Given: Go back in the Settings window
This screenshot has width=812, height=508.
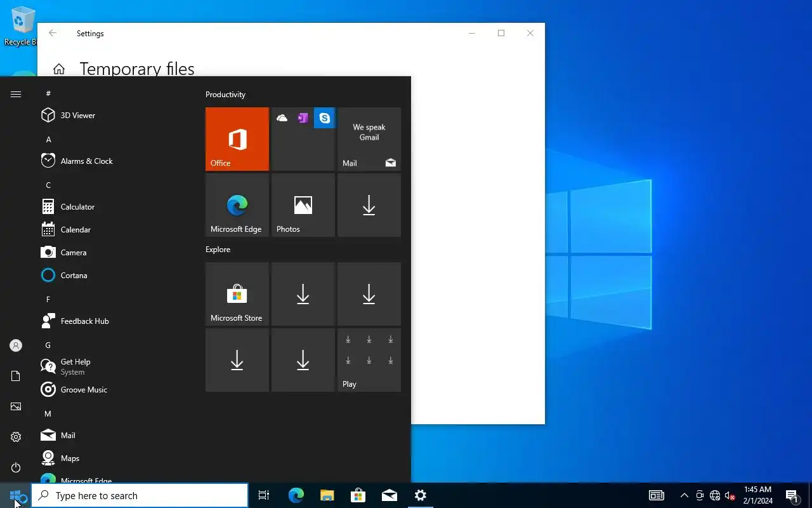Looking at the screenshot, I should click(x=53, y=33).
